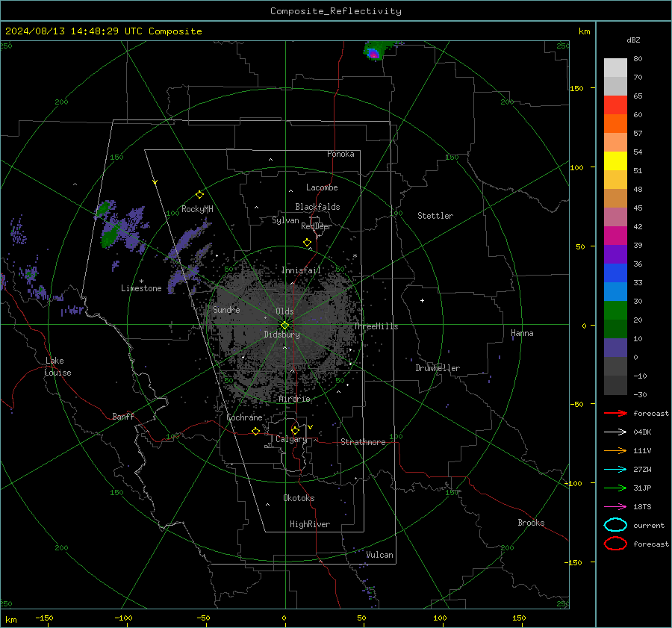
Task: Select the brown 48-45 dBZ swatch
Action: tap(615, 199)
